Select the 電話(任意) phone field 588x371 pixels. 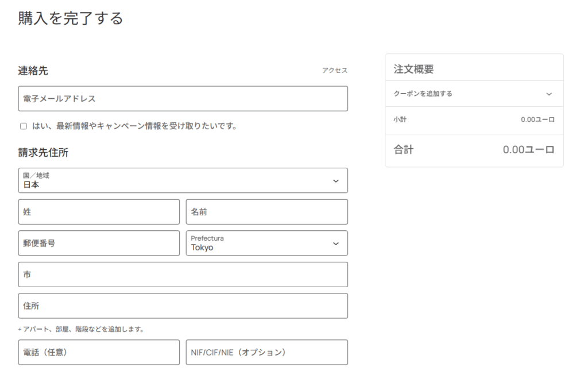click(99, 352)
